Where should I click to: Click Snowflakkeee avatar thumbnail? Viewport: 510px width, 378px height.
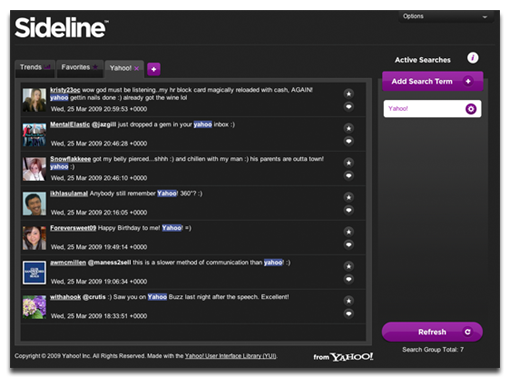(x=34, y=169)
